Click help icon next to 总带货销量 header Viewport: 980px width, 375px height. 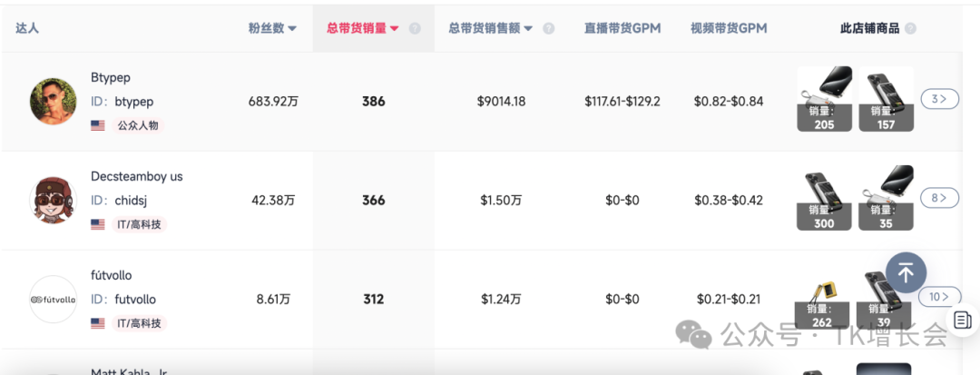[x=415, y=28]
